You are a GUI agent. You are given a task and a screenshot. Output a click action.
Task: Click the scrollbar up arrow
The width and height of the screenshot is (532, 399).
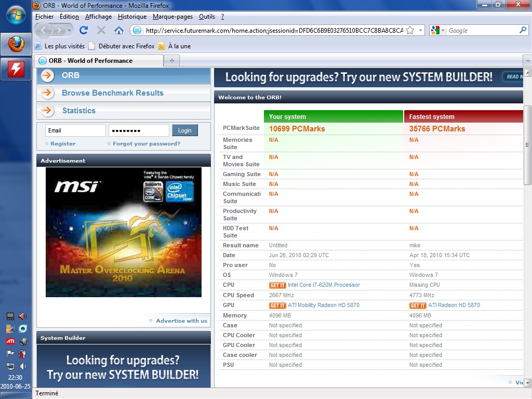tap(527, 73)
